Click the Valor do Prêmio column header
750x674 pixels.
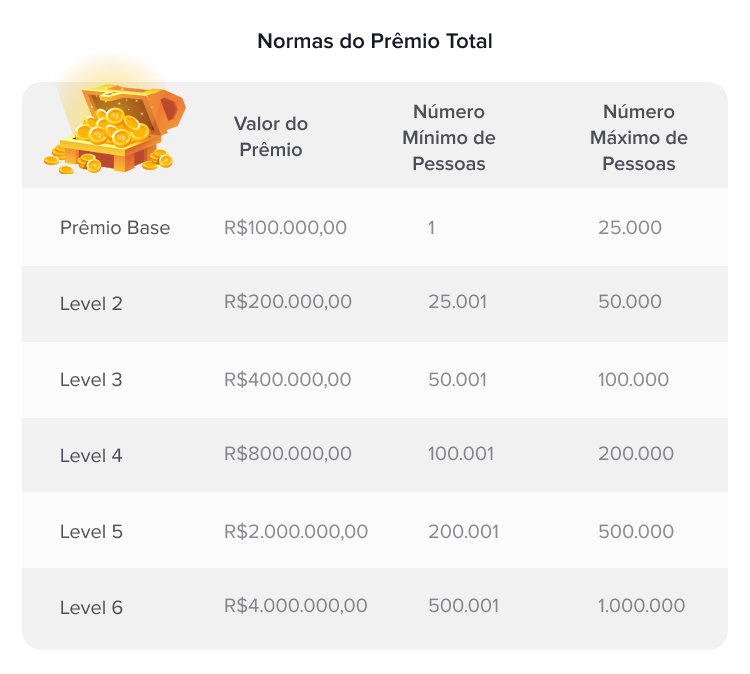point(271,137)
